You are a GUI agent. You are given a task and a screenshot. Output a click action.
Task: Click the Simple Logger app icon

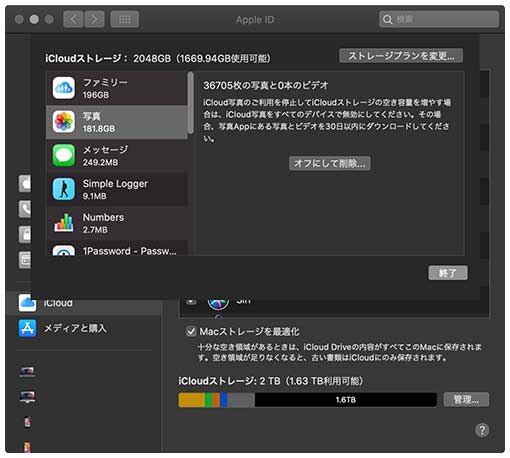click(x=64, y=189)
